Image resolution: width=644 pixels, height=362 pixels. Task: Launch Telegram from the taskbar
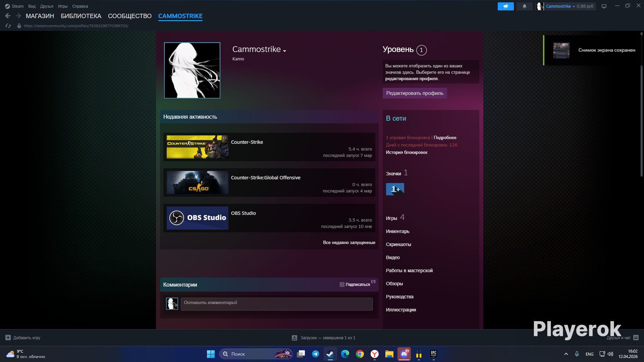click(315, 354)
